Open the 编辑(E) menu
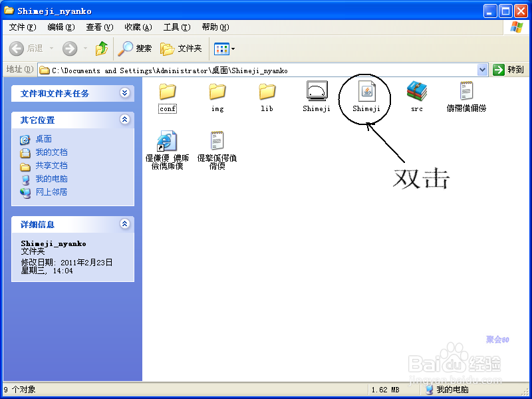 tap(61, 27)
